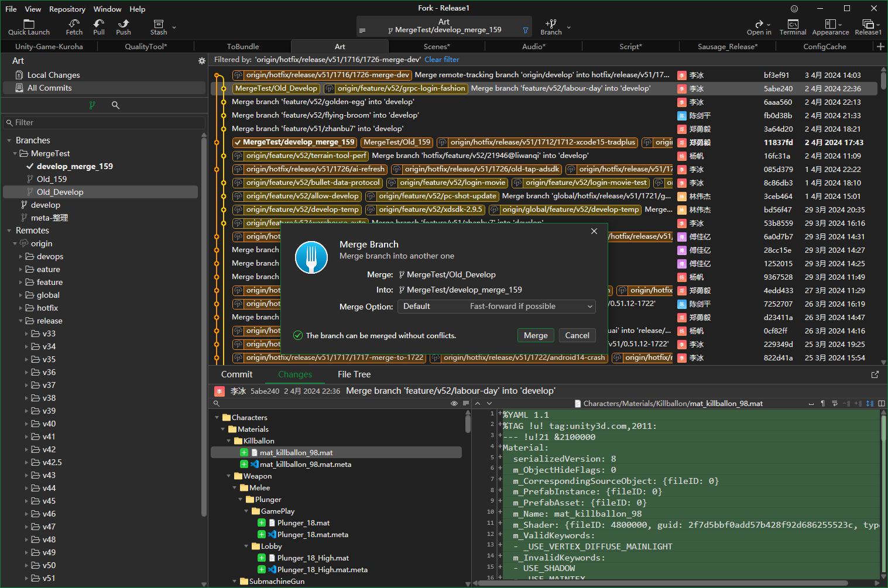Open Quick Launch
Image resolution: width=888 pixels, height=588 pixels.
coord(29,26)
